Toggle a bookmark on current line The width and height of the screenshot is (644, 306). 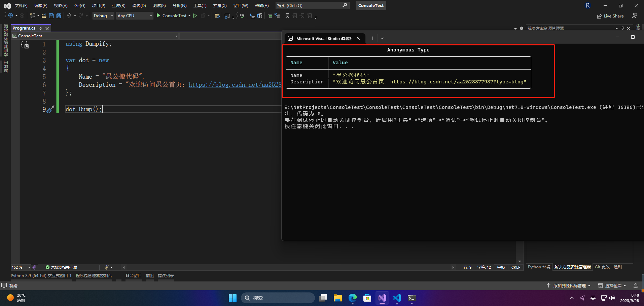click(x=287, y=16)
